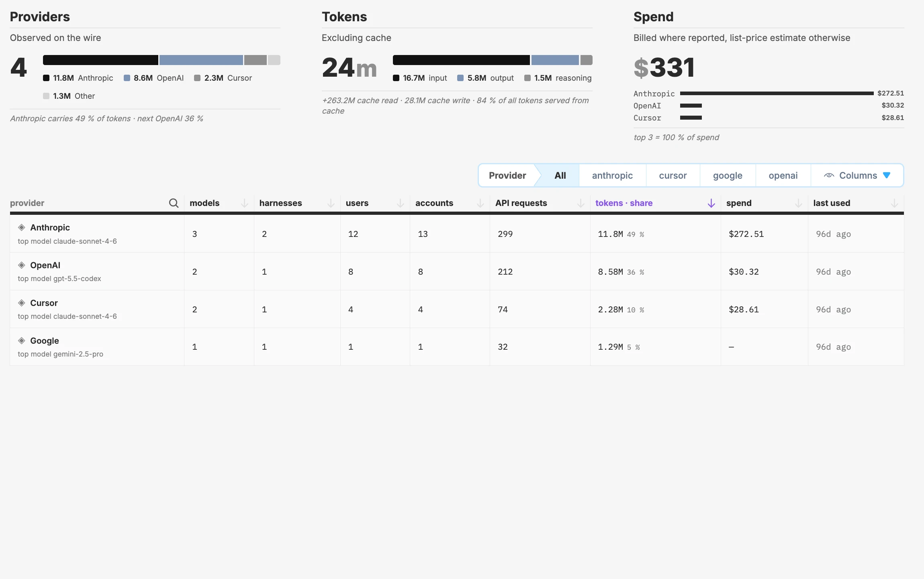
Task: Click the black input legend swatch
Action: (x=396, y=78)
